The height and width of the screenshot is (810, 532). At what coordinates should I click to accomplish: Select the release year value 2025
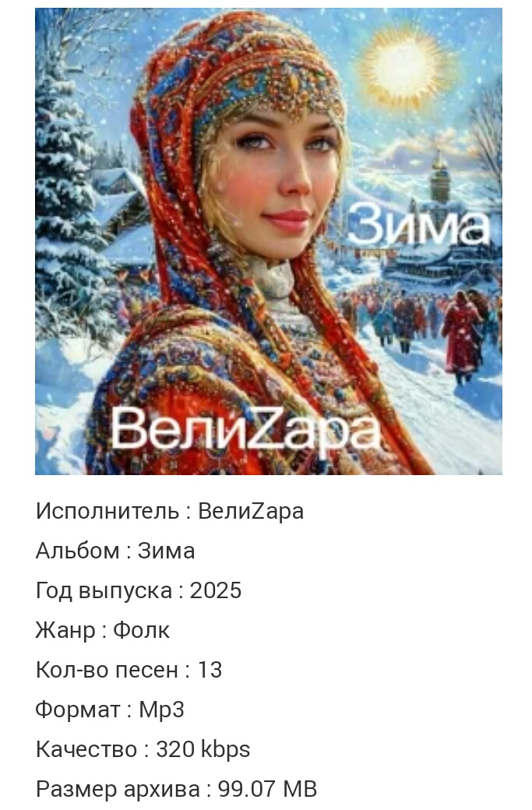tap(216, 590)
